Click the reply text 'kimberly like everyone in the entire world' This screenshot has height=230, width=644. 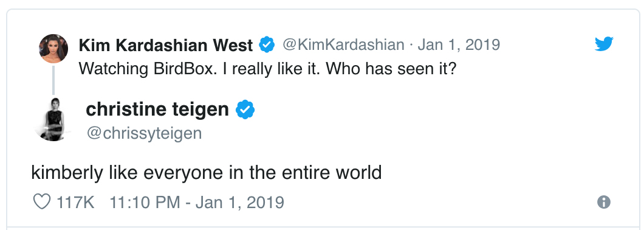coord(207,173)
